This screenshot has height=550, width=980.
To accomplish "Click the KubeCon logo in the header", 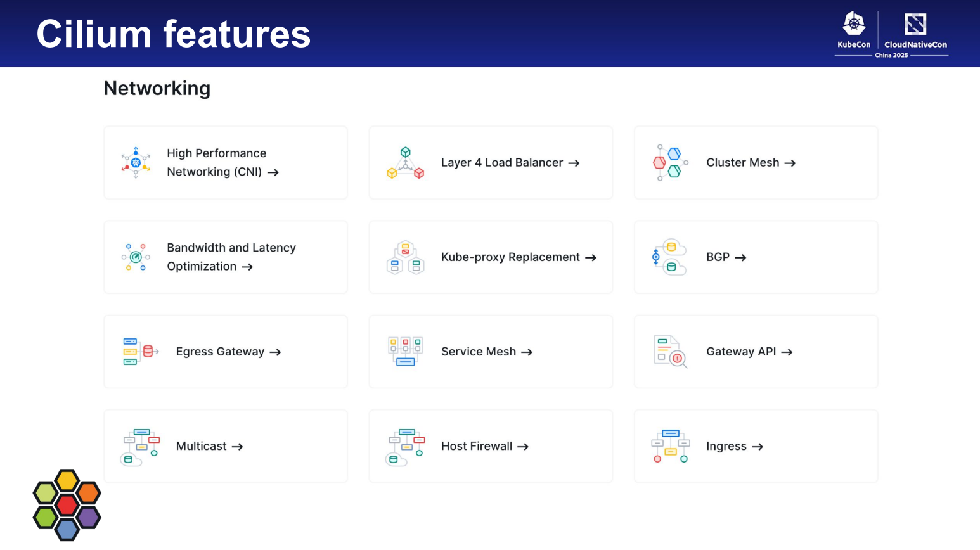I will click(854, 30).
